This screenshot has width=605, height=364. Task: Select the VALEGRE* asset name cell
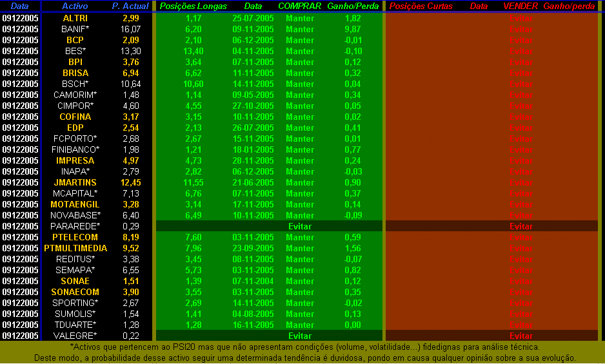pyautogui.click(x=75, y=336)
